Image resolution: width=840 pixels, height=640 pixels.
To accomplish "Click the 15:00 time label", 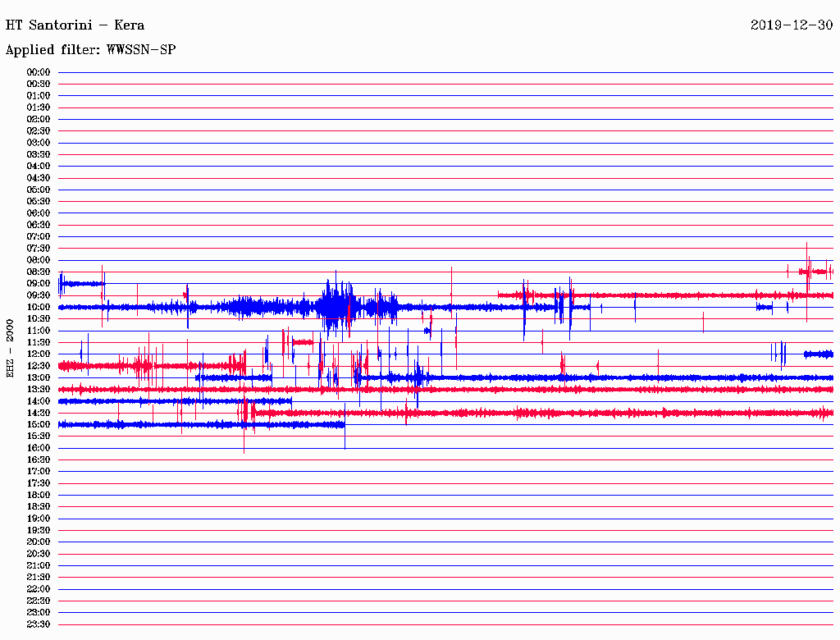I will click(x=39, y=424).
